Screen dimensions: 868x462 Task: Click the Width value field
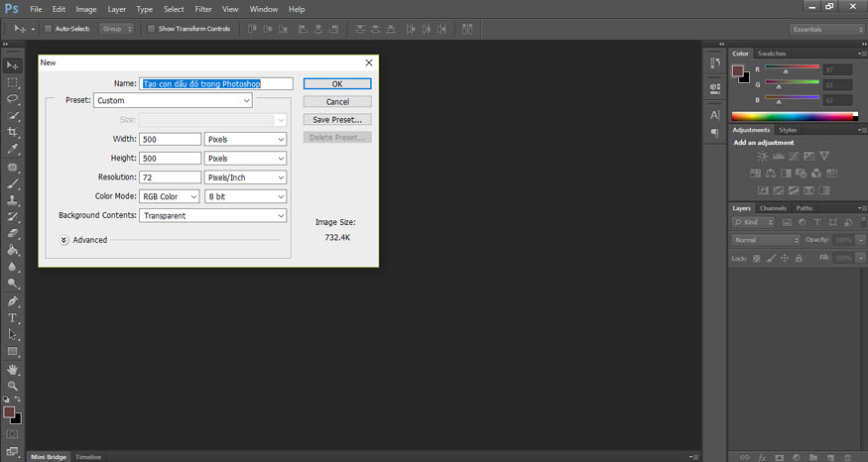coord(170,140)
